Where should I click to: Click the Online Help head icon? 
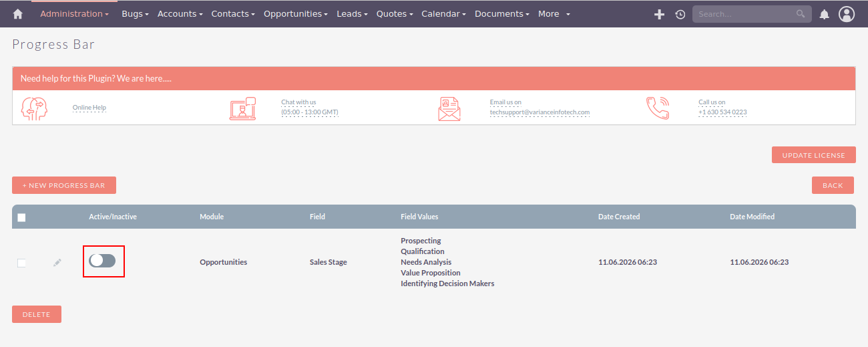click(34, 108)
